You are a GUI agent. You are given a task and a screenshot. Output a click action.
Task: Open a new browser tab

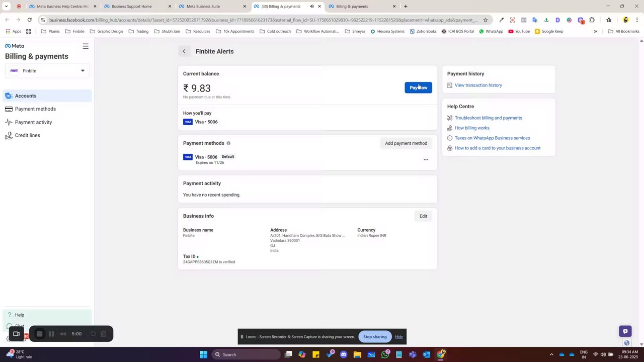coord(406,7)
